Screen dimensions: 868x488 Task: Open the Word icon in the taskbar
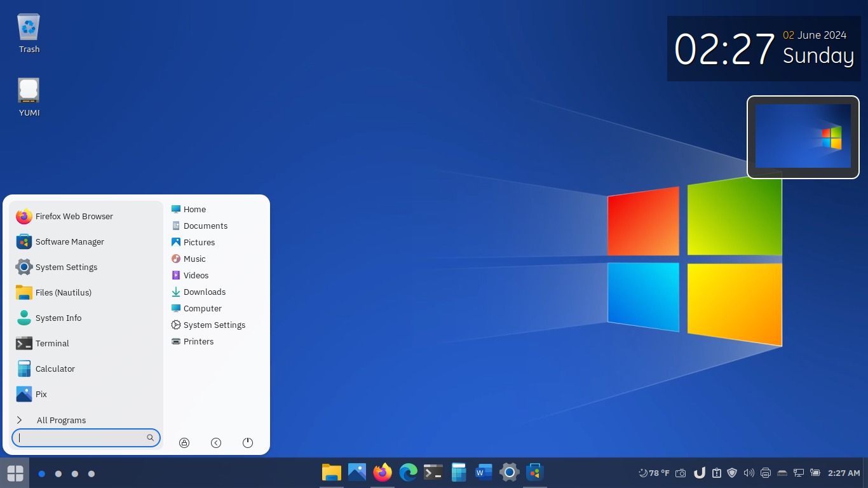point(484,472)
